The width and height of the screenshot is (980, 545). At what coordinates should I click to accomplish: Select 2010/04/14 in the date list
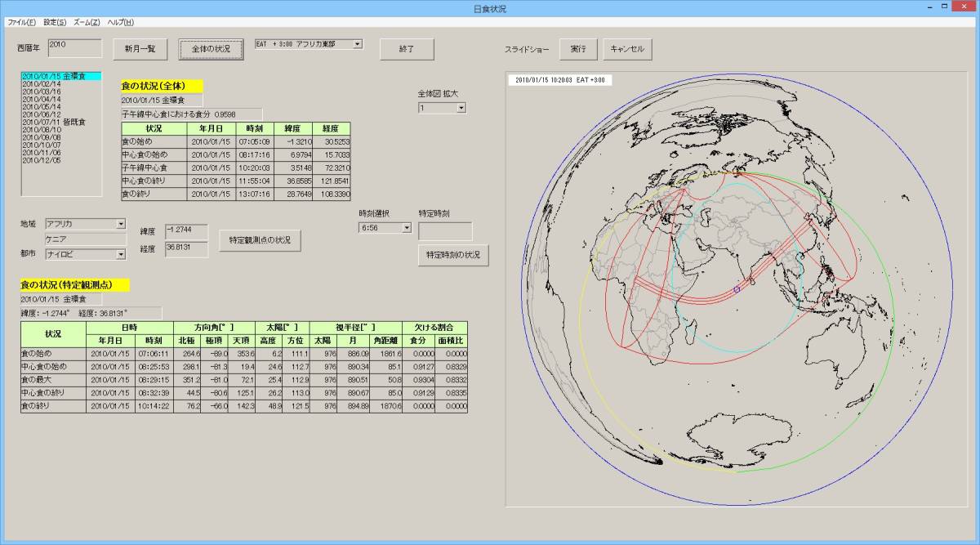[x=61, y=99]
